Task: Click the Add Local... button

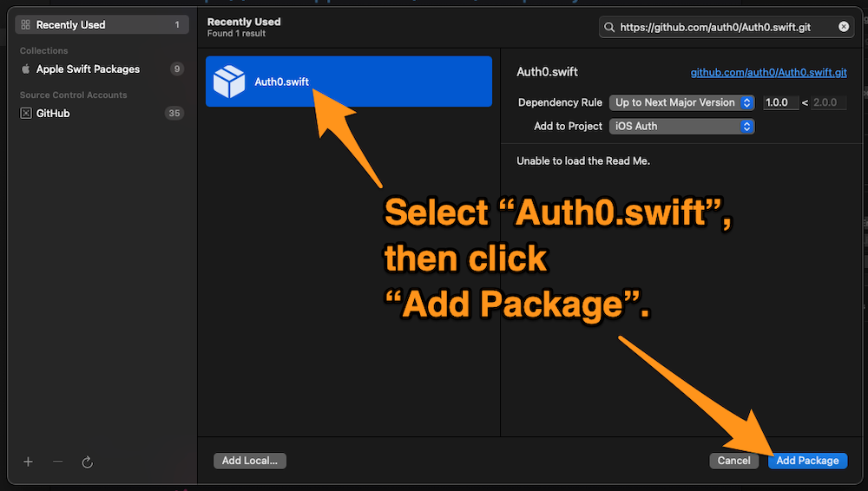Action: (250, 461)
